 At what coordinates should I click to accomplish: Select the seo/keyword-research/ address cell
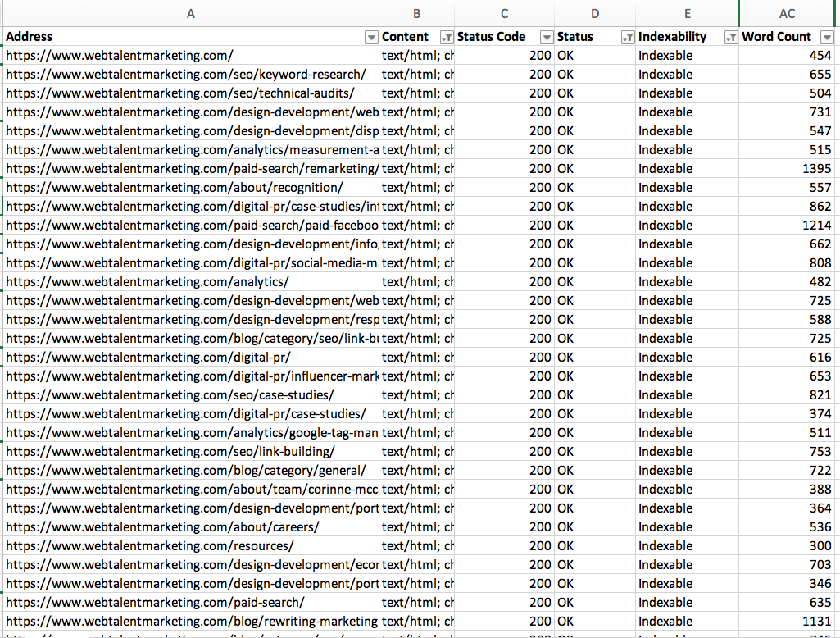click(191, 75)
